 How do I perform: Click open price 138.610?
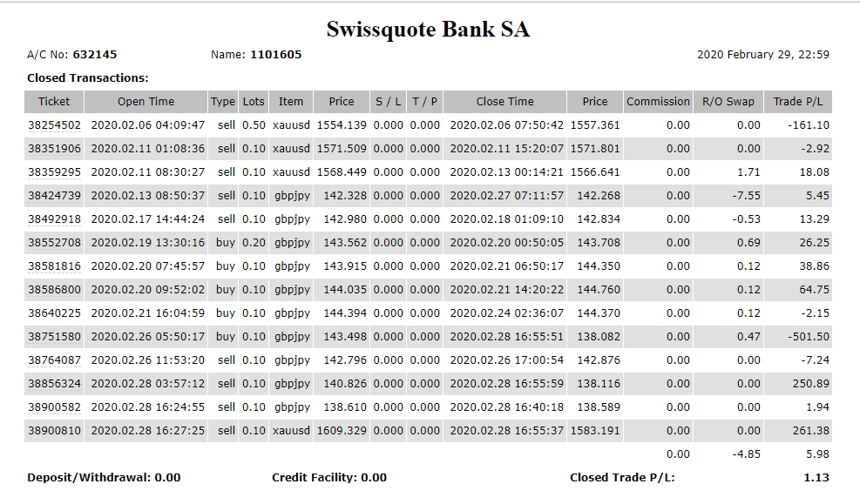coord(345,407)
